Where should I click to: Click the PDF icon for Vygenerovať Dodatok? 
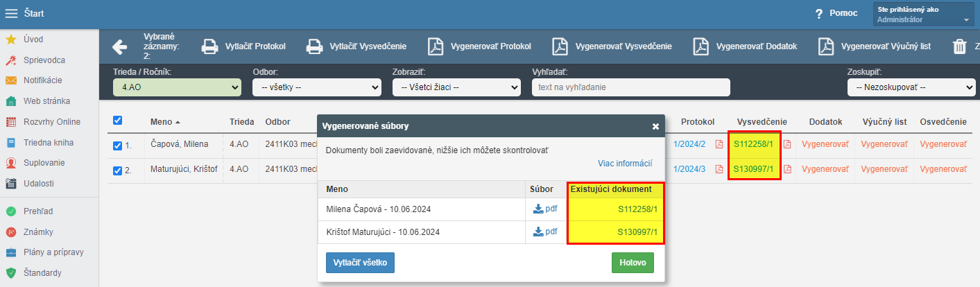701,46
